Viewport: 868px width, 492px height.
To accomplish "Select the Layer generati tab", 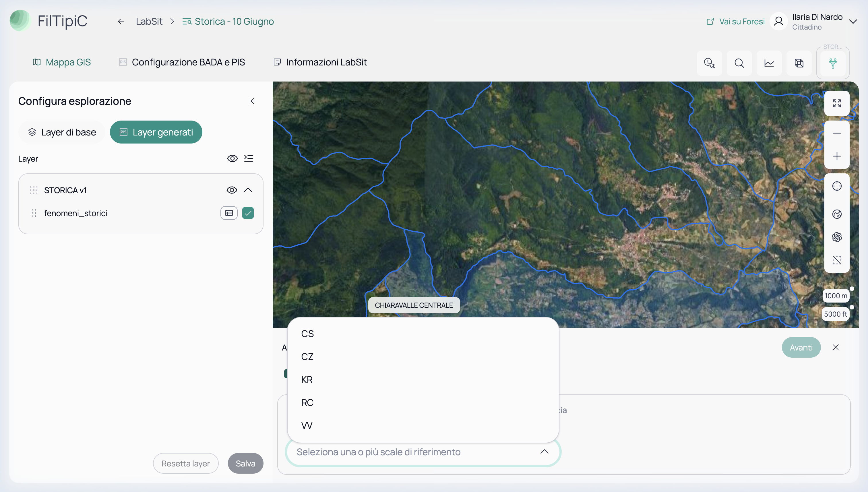I will pyautogui.click(x=156, y=132).
